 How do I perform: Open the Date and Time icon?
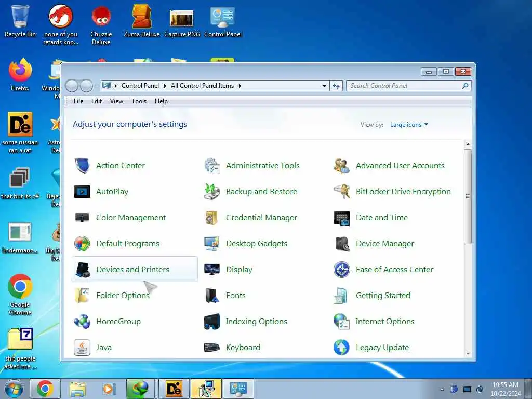click(342, 218)
